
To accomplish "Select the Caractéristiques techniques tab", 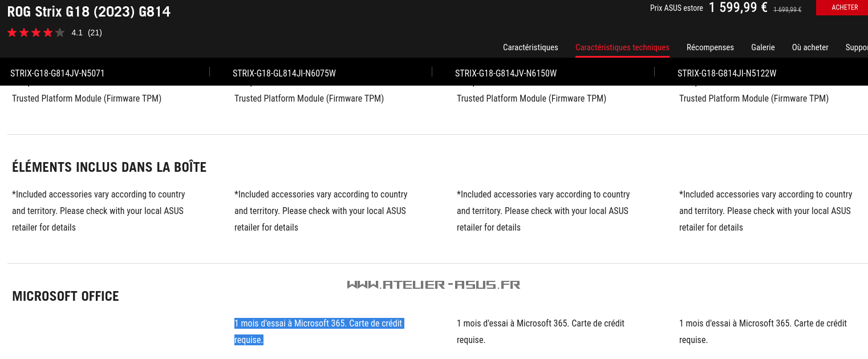I will [622, 47].
